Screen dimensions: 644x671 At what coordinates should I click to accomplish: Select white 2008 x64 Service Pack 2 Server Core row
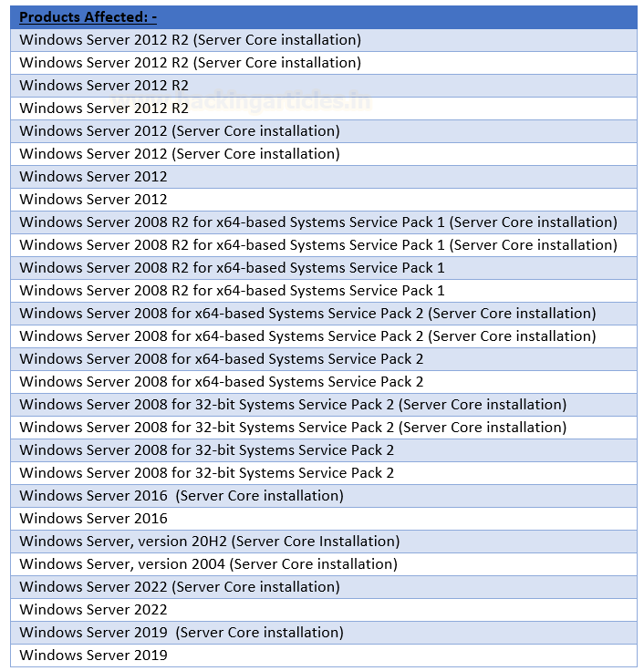[x=324, y=336]
